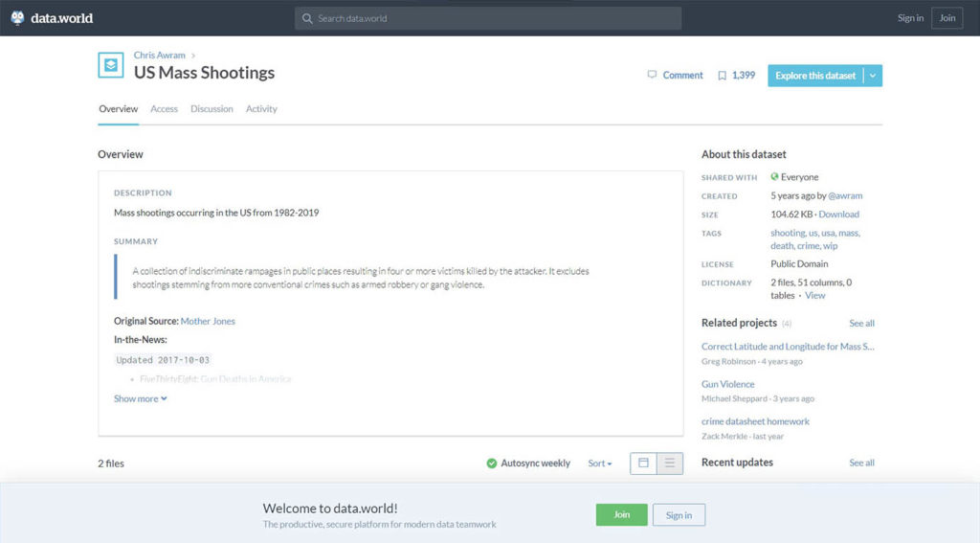The height and width of the screenshot is (543, 980).
Task: Click breadcrumb chevron after Chris Awram
Action: click(x=193, y=56)
